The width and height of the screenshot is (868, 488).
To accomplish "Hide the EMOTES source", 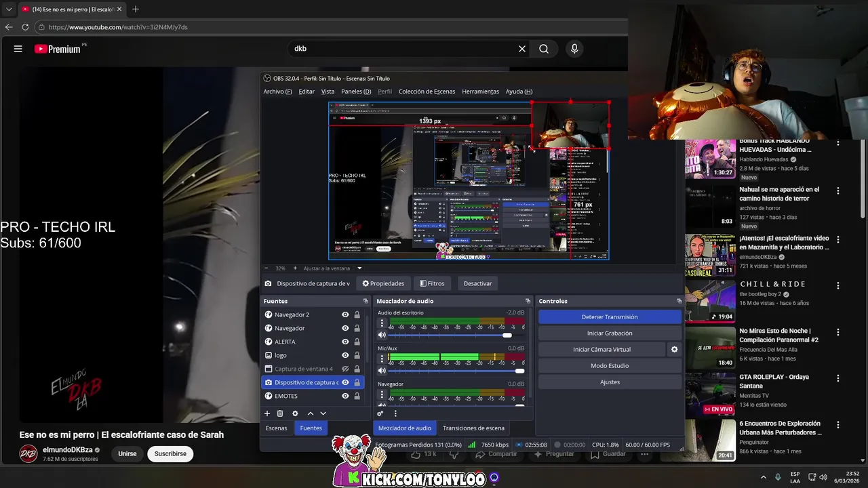I will (345, 396).
